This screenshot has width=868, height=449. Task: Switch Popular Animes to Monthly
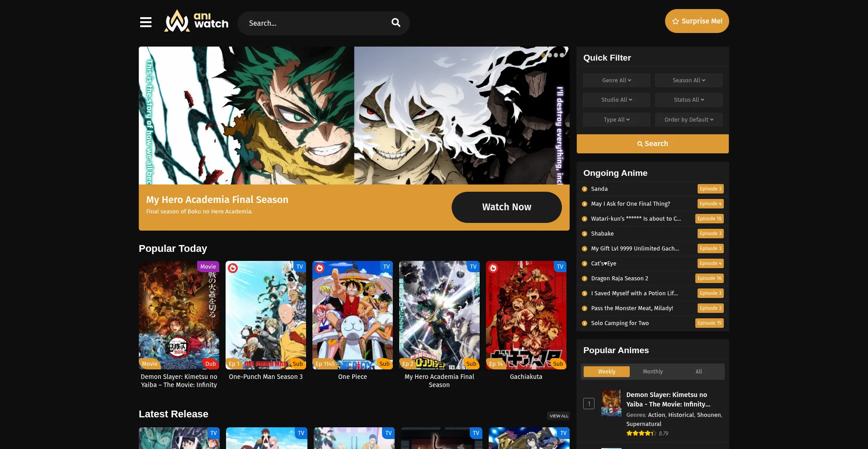[x=652, y=372]
